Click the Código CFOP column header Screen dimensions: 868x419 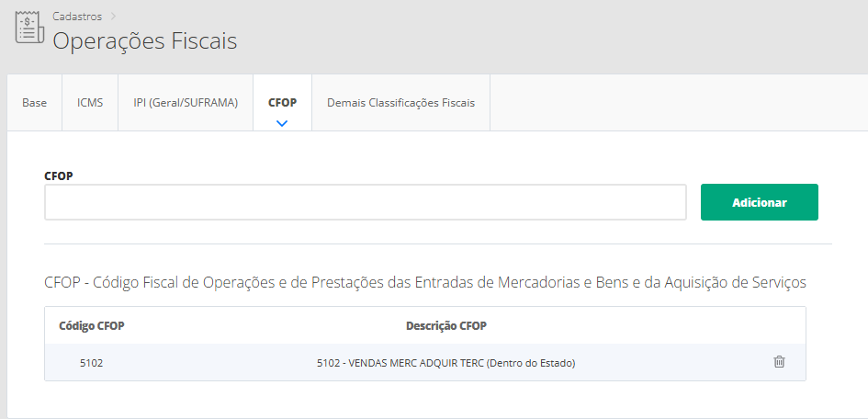tap(91, 326)
